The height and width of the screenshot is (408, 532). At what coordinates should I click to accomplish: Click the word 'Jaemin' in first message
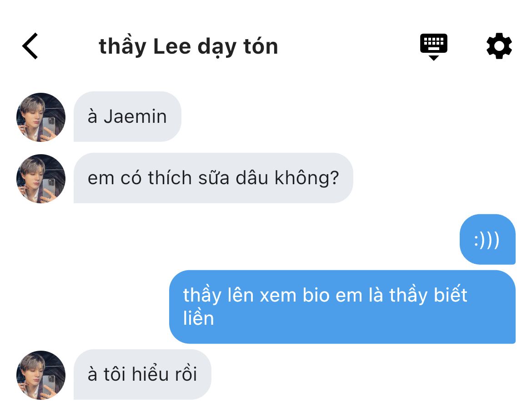point(135,116)
